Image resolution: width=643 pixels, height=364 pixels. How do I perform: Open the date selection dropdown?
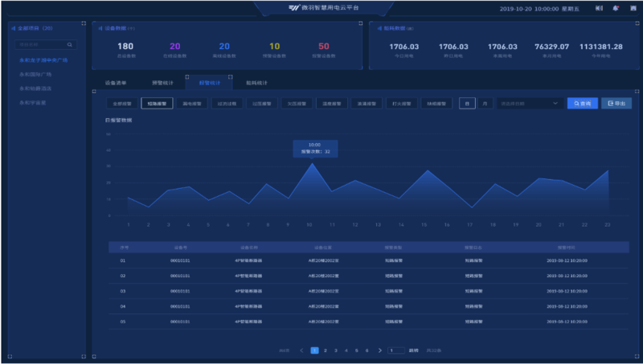coord(529,104)
